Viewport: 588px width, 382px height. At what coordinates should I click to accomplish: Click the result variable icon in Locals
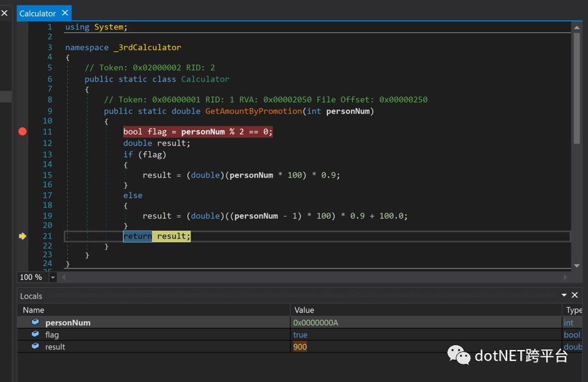[35, 346]
